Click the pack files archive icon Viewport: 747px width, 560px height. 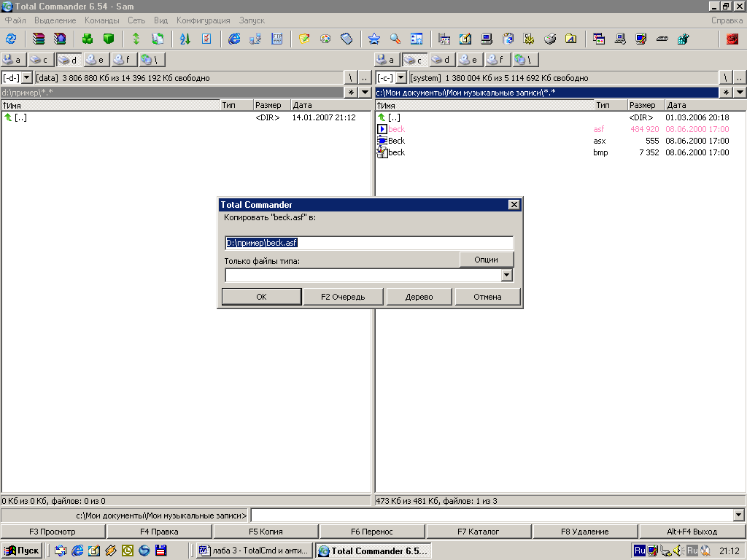[38, 39]
